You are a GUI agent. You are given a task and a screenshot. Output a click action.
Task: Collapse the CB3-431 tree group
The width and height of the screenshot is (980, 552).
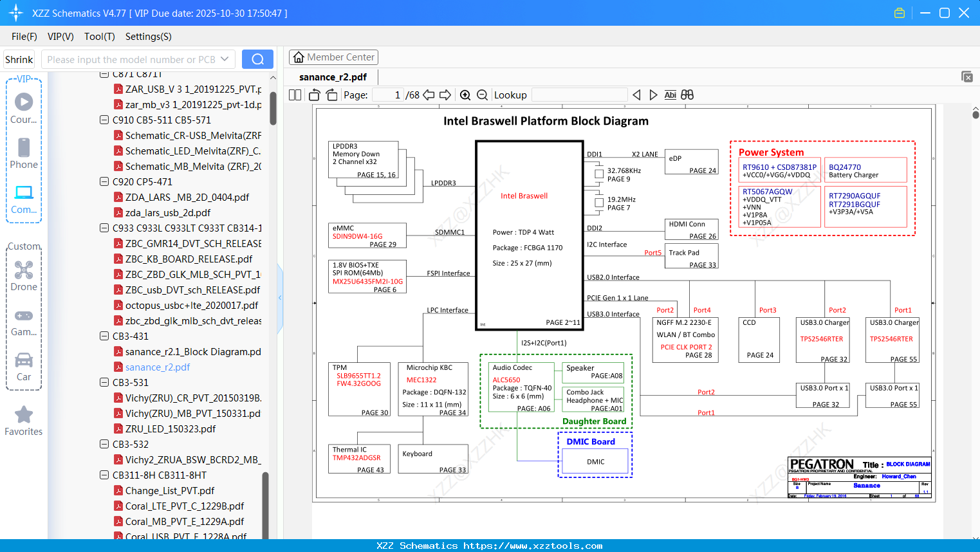[x=104, y=336]
